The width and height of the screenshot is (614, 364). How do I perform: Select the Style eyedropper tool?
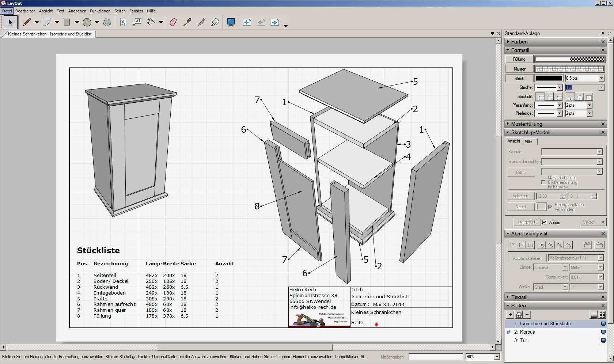click(x=187, y=22)
